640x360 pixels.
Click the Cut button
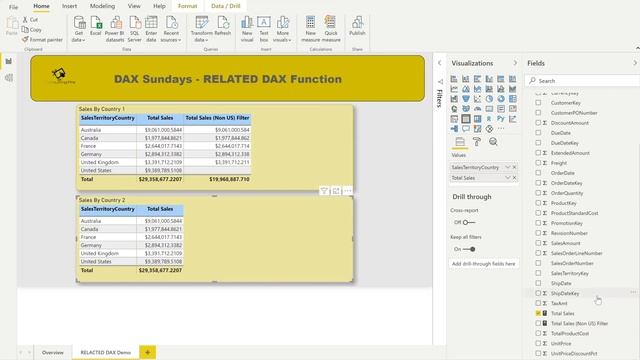[x=30, y=20]
